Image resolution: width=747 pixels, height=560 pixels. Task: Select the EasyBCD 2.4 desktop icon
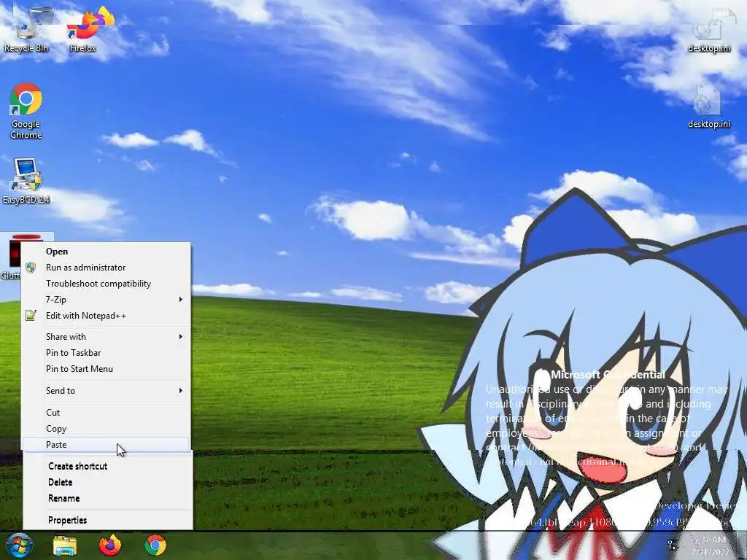click(26, 182)
